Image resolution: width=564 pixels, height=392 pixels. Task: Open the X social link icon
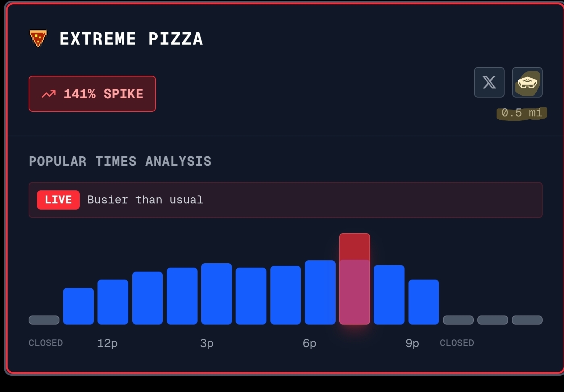pos(489,82)
